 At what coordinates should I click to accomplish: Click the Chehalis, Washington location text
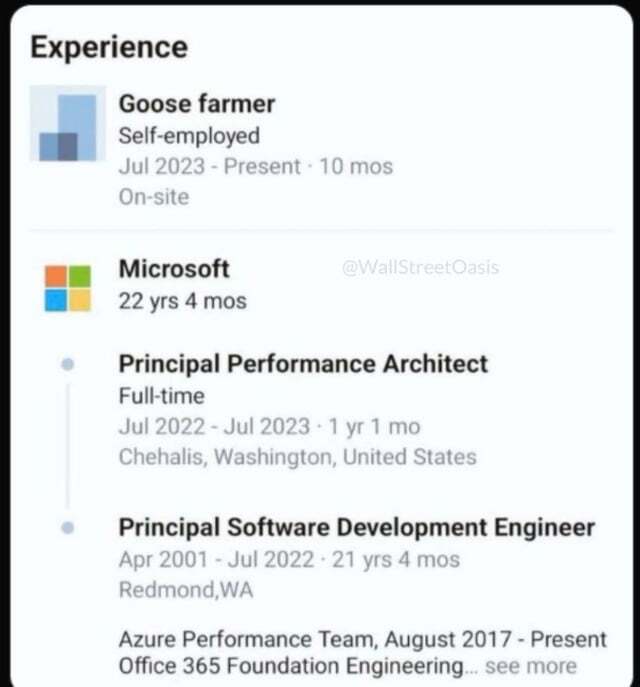pos(297,457)
